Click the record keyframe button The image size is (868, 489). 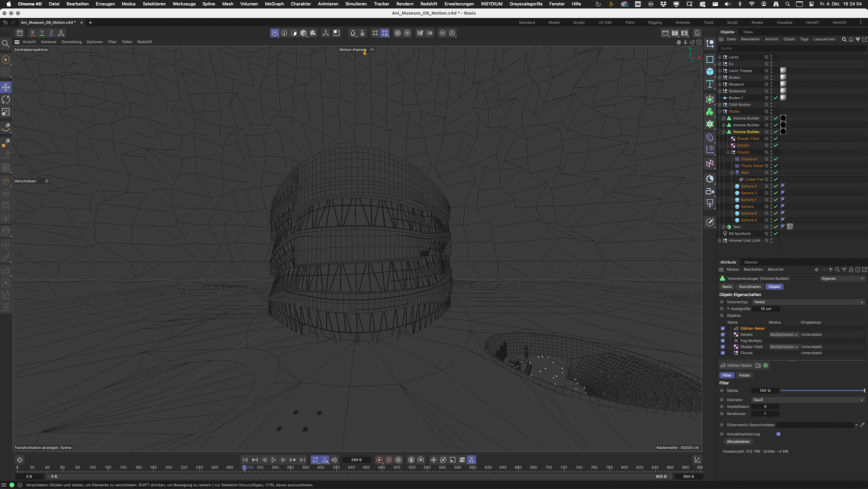coord(379,460)
